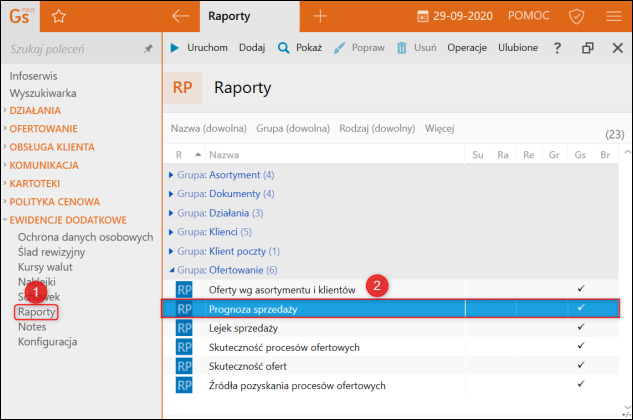This screenshot has height=420, width=633.
Task: Click the favorites star icon
Action: [x=59, y=17]
